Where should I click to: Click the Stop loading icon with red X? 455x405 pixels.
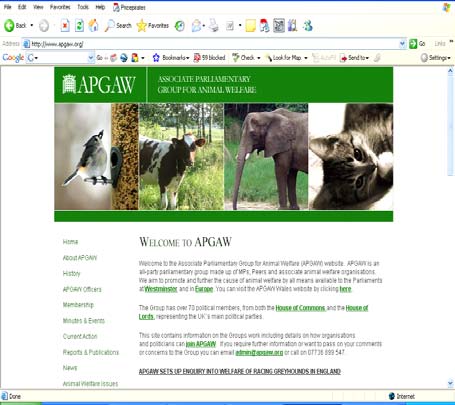click(65, 26)
